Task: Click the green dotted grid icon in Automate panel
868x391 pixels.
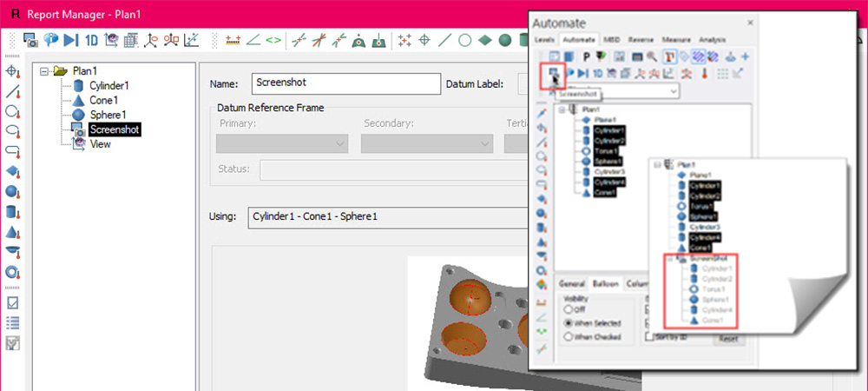Action: 722,73
